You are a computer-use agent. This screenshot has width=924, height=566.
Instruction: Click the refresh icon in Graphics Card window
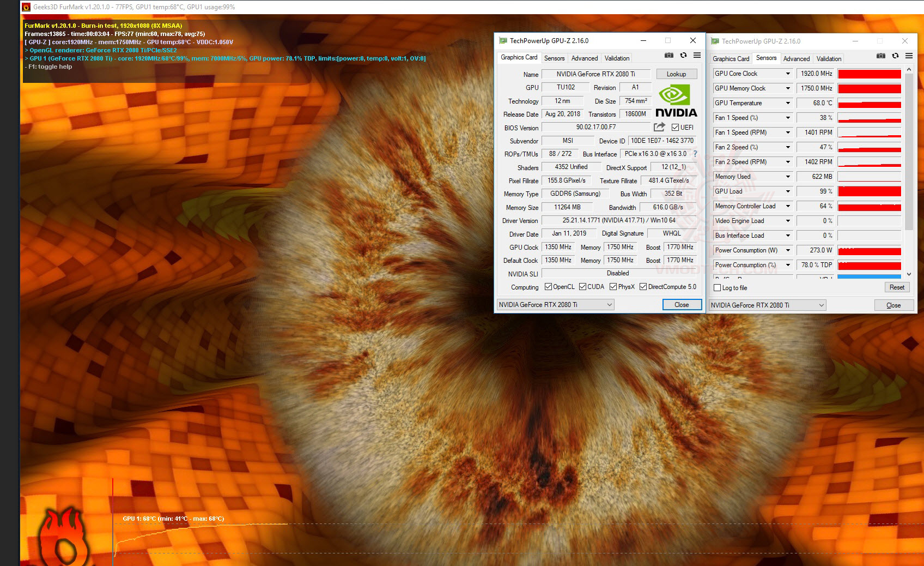tap(683, 56)
